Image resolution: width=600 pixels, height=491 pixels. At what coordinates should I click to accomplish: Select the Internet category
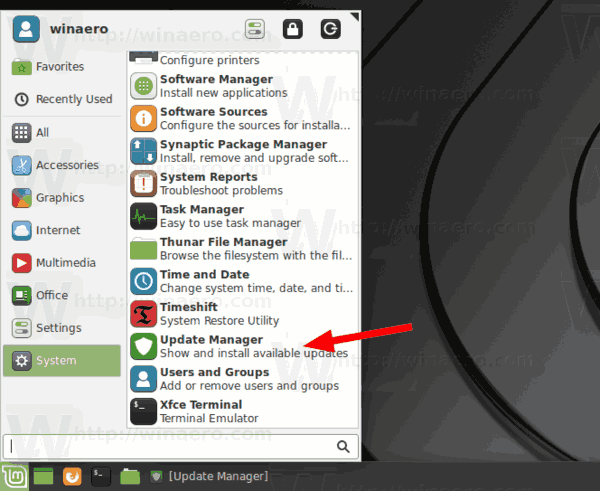click(x=62, y=230)
